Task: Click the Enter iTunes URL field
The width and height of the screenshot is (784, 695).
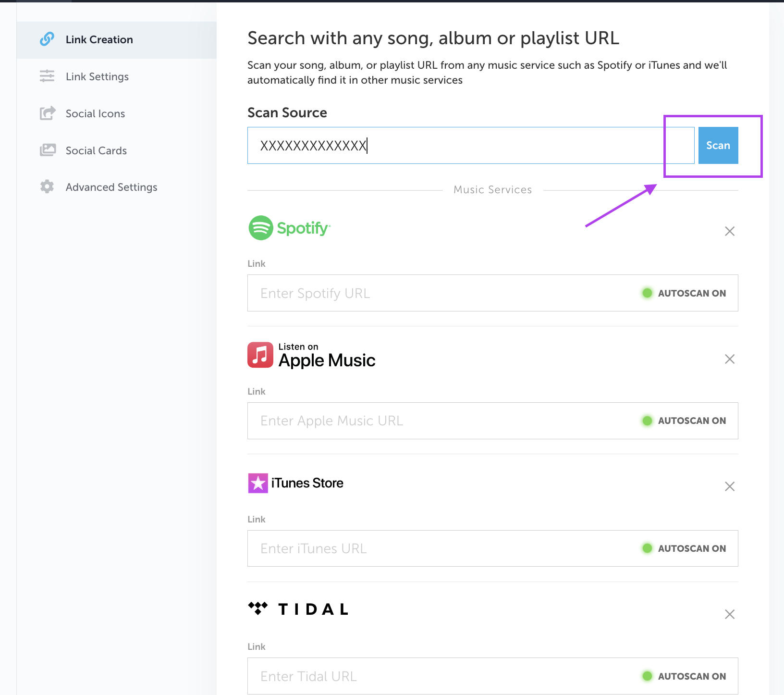Action: [493, 548]
